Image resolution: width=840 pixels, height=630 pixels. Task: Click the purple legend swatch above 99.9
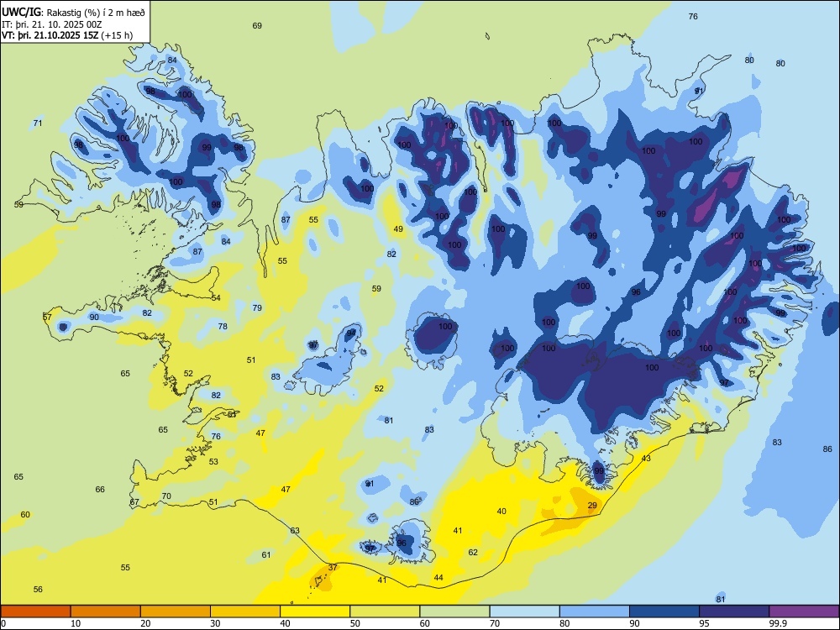click(x=804, y=612)
